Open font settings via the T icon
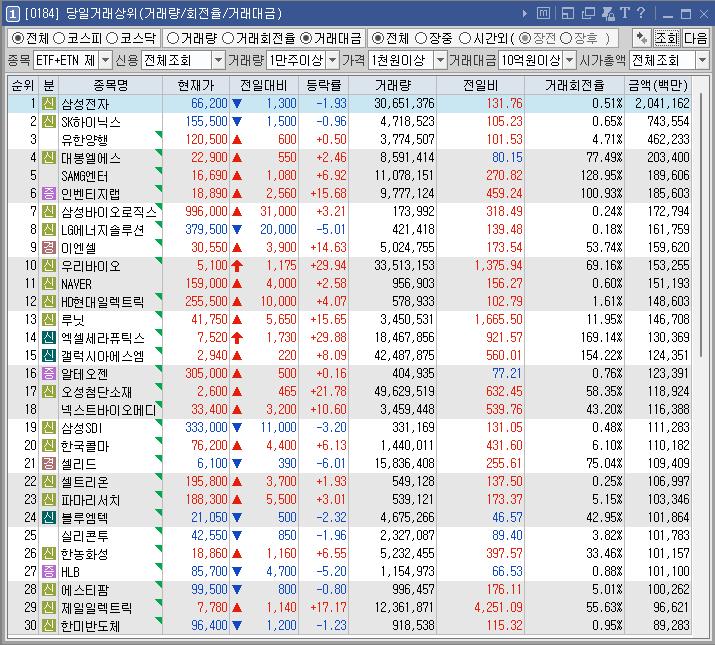The image size is (715, 645). coord(625,13)
